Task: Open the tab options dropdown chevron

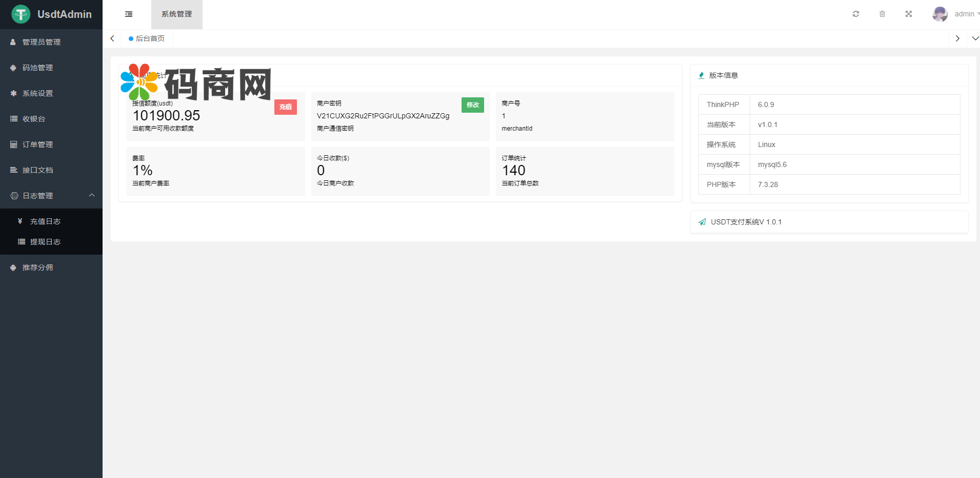Action: pos(975,38)
